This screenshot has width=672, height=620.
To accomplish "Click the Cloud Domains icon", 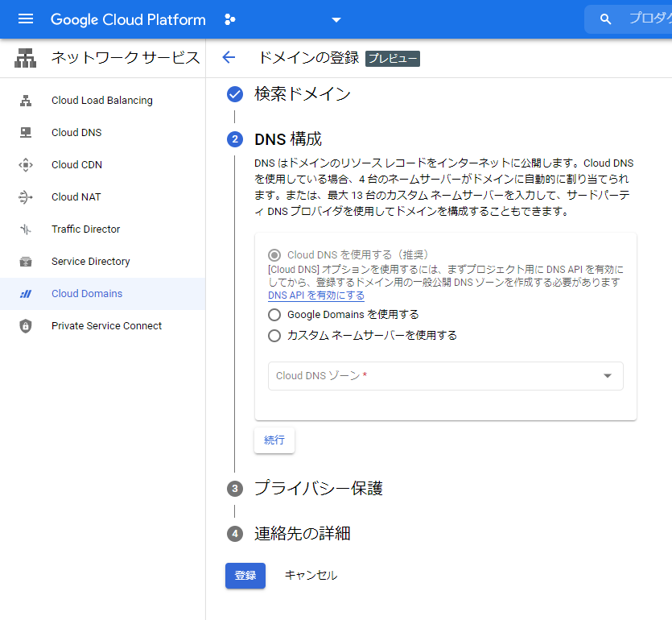I will pos(26,294).
